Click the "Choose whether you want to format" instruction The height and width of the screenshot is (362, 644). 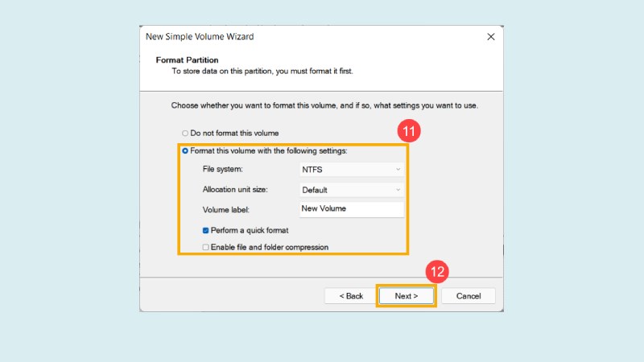coord(336,105)
